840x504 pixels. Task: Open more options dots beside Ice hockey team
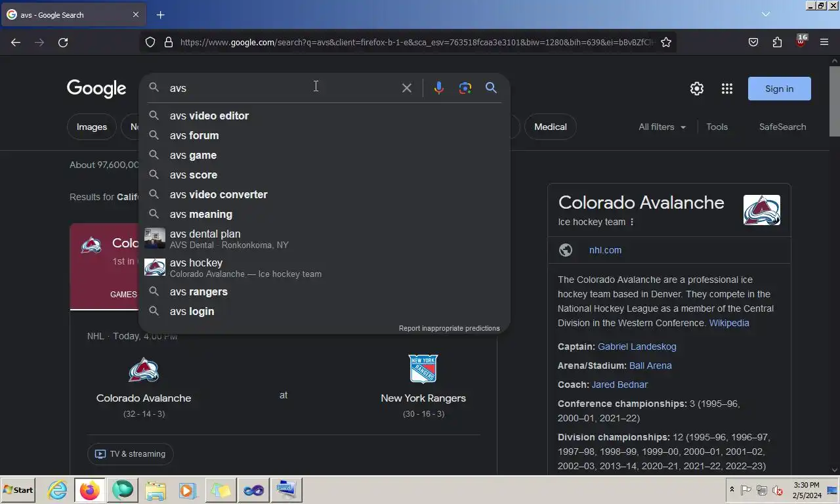tap(632, 222)
